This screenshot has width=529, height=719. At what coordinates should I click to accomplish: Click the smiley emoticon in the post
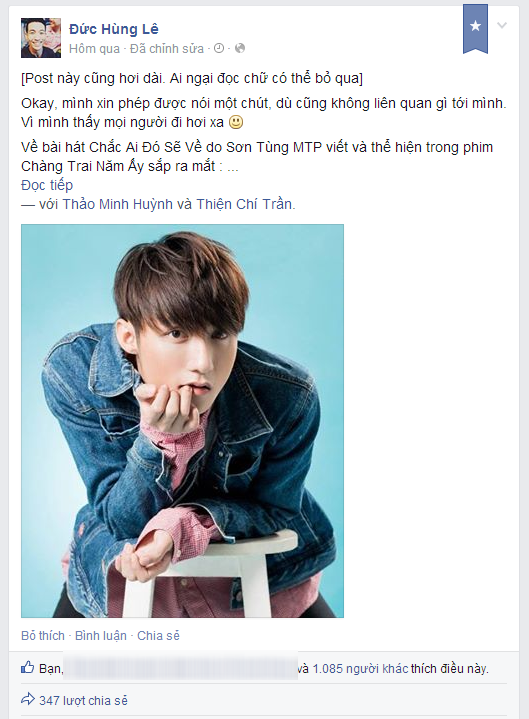pyautogui.click(x=236, y=122)
